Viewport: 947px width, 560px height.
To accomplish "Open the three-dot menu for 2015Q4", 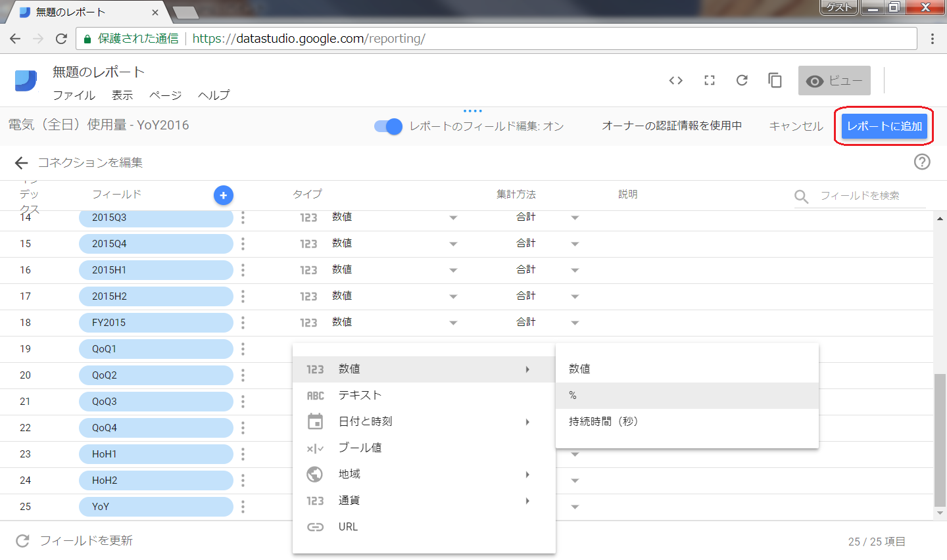I will [x=243, y=244].
